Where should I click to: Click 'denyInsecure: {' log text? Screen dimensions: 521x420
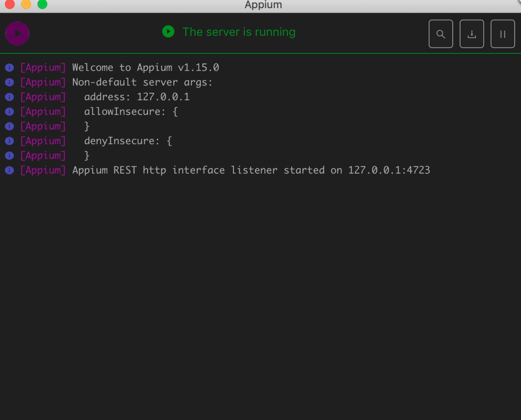[x=128, y=141]
